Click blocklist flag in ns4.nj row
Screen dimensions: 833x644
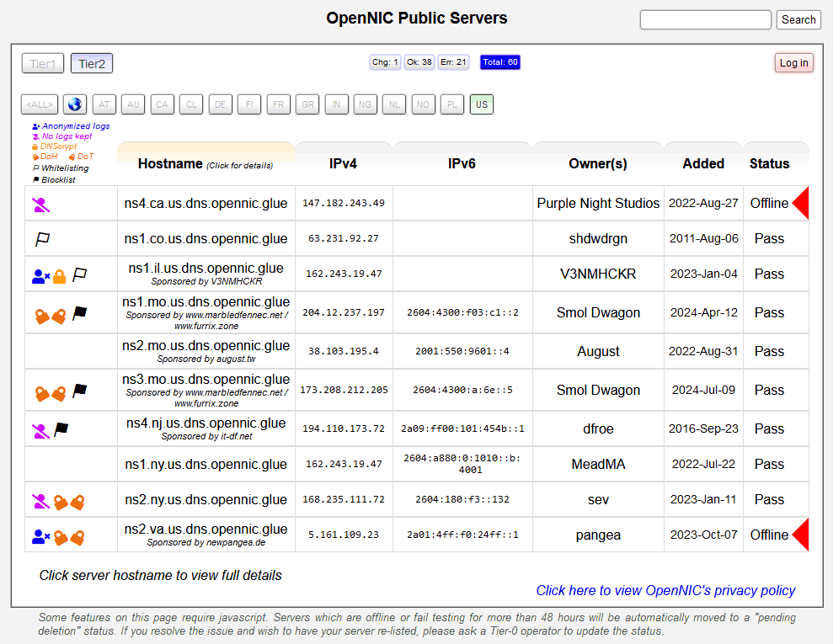61,429
